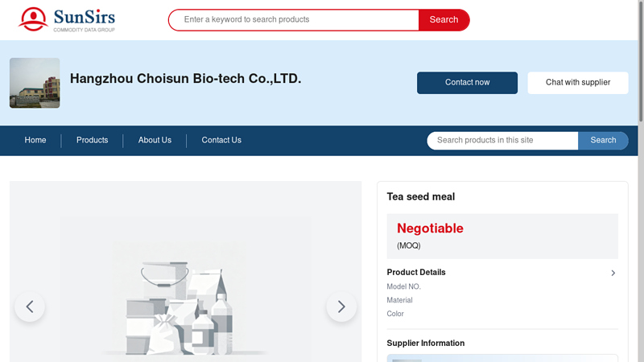This screenshot has height=362, width=644.
Task: Click the blue in-site Search button
Action: [x=603, y=141]
